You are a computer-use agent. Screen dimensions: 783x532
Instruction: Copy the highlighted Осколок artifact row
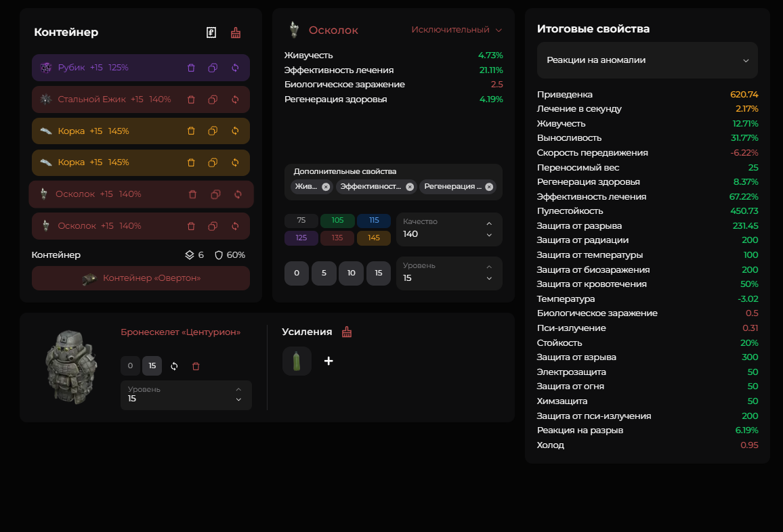(215, 195)
